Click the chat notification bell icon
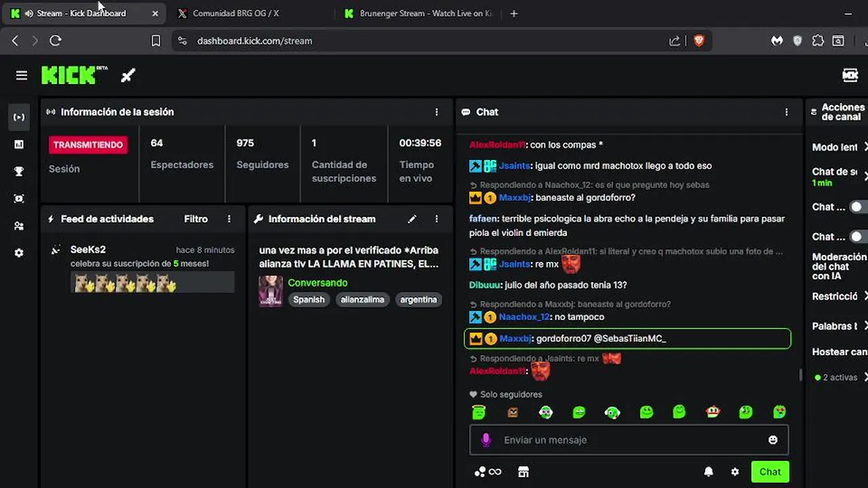Image resolution: width=868 pixels, height=488 pixels. [x=709, y=472]
